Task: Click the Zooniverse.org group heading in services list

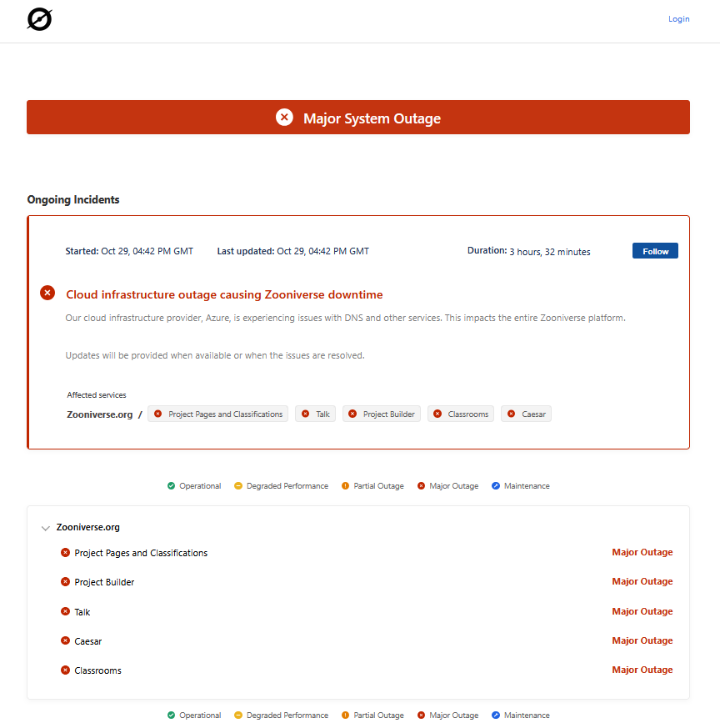Action: 88,527
